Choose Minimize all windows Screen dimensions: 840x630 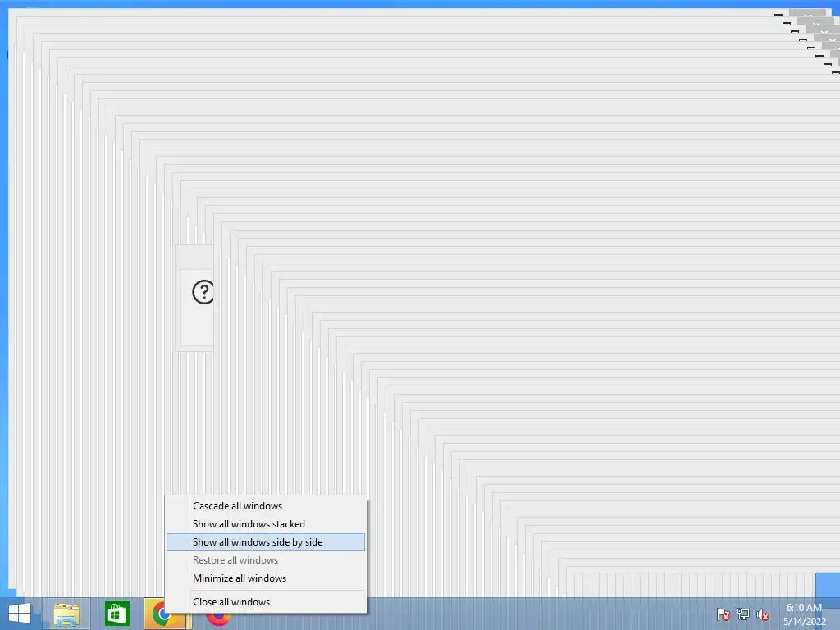pyautogui.click(x=266, y=578)
